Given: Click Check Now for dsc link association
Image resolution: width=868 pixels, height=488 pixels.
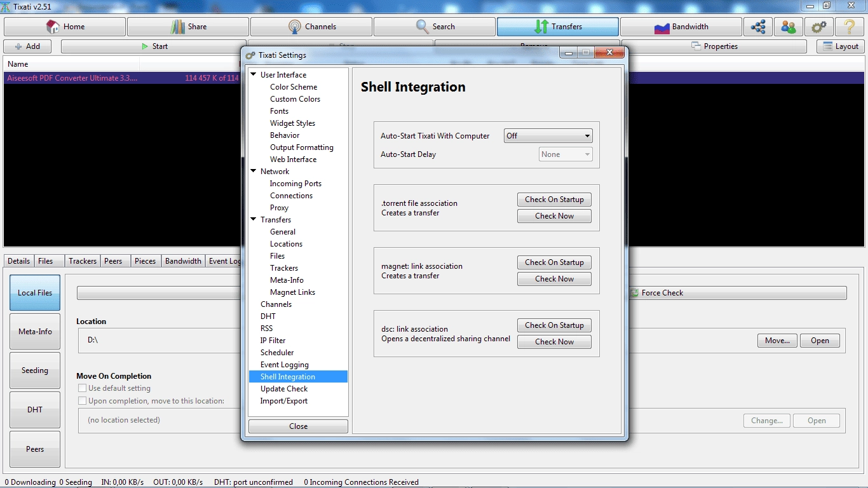Looking at the screenshot, I should pos(554,342).
